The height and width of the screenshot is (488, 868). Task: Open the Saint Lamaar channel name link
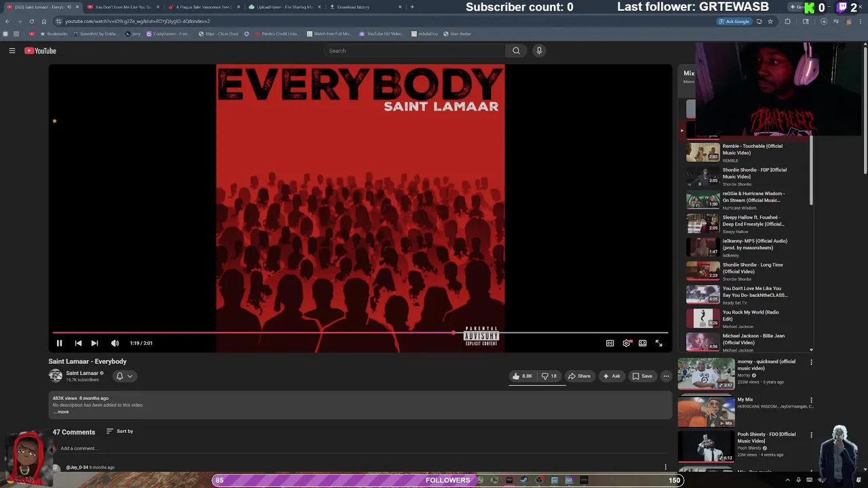(82, 373)
